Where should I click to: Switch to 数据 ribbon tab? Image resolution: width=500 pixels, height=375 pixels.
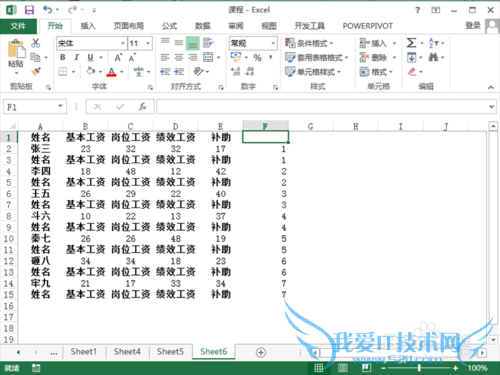203,26
